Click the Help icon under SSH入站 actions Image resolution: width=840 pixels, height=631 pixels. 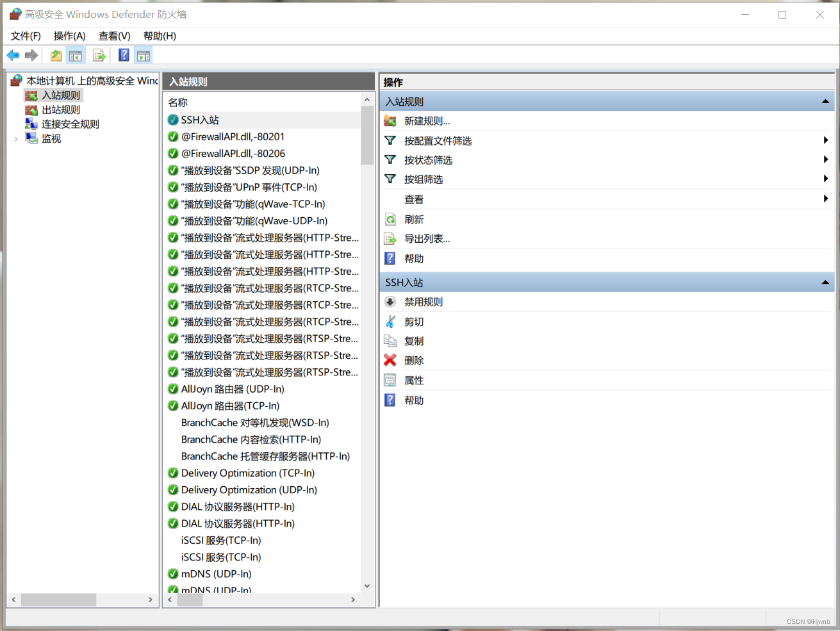pyautogui.click(x=390, y=400)
